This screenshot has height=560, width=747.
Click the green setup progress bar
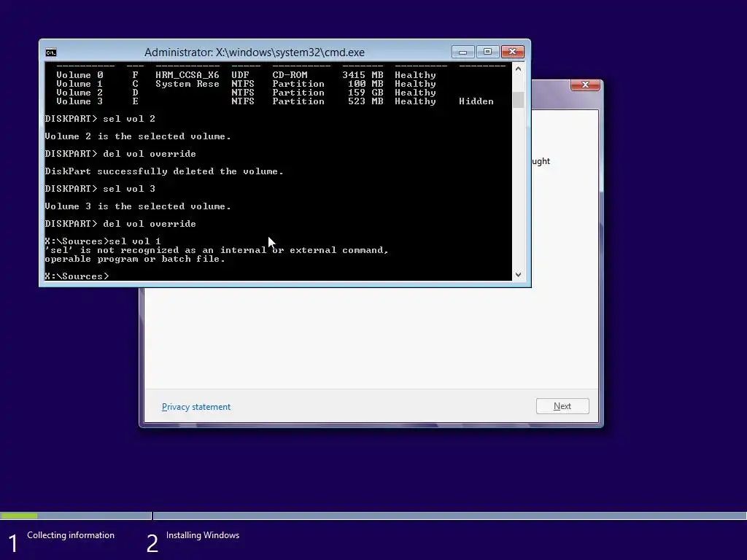pos(19,516)
